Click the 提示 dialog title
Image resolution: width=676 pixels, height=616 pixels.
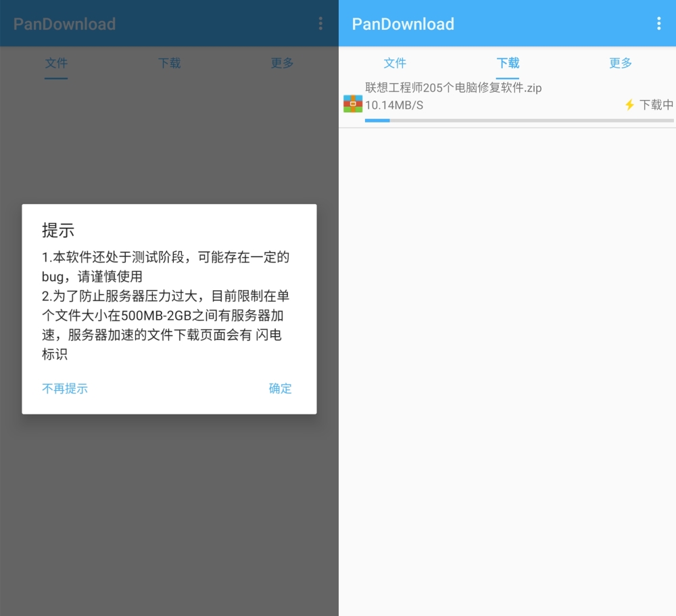[x=58, y=231]
